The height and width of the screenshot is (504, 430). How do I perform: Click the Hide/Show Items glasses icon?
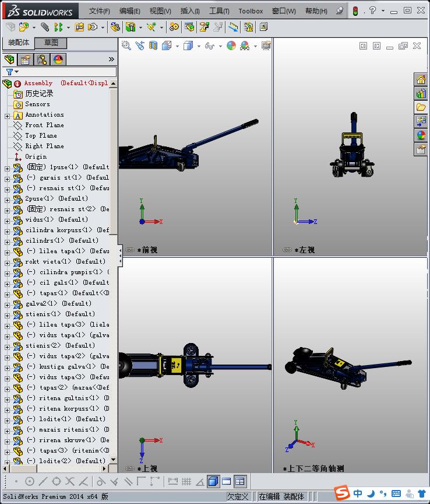(210, 46)
